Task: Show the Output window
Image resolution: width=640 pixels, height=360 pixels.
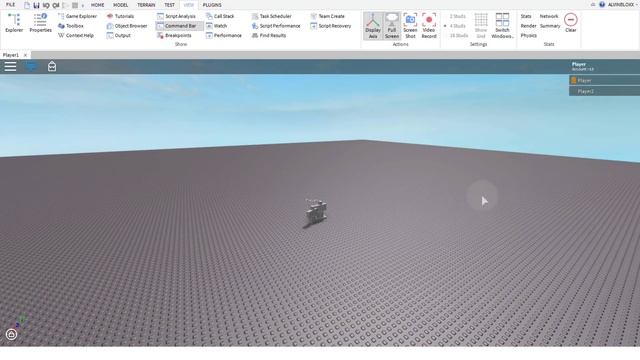Action: [x=119, y=36]
